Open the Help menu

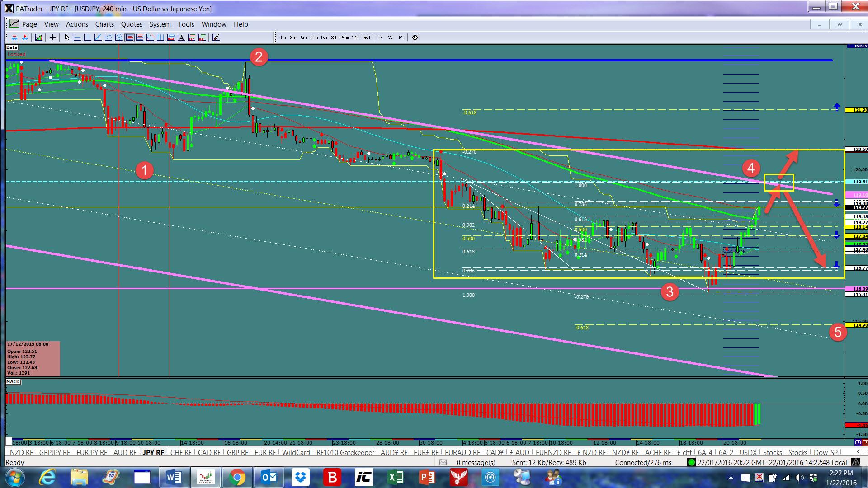(x=241, y=24)
